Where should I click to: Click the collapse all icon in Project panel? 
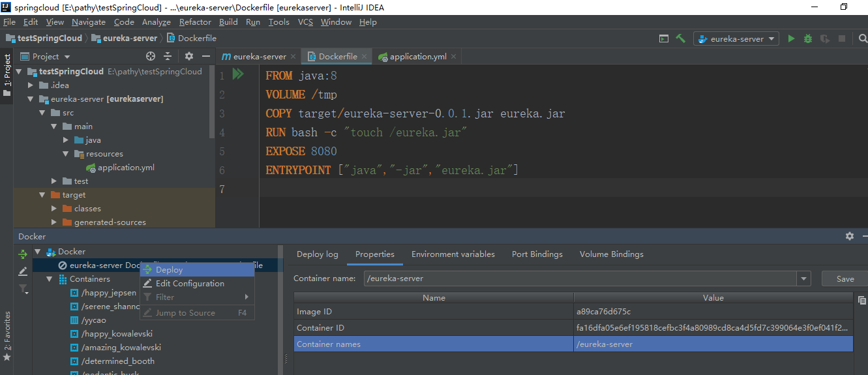(168, 56)
